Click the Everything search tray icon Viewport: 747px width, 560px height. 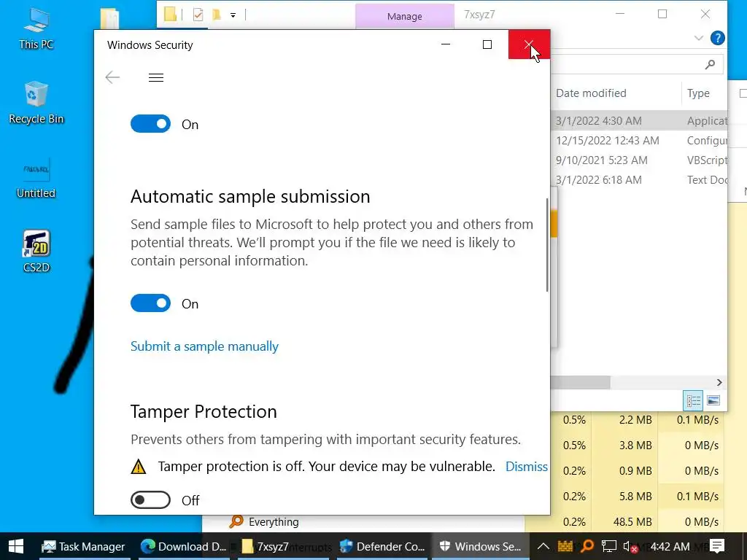click(587, 545)
